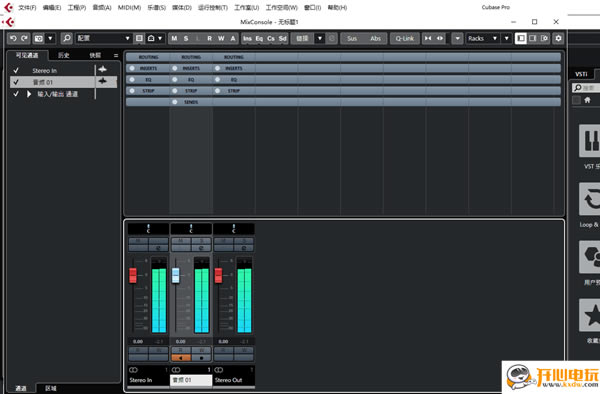Viewport: 600px width, 394px height.
Task: Toggle global Read R automation in toolbar
Action: tap(209, 38)
